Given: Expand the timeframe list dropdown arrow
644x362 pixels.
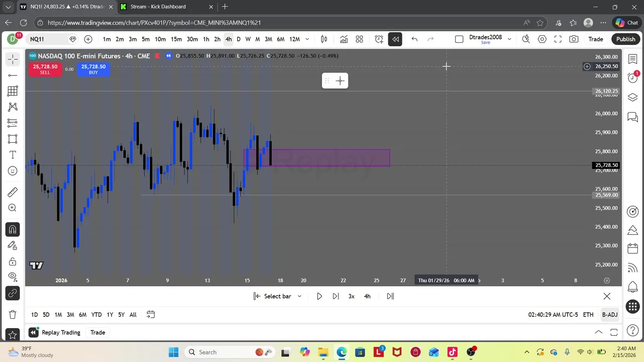Looking at the screenshot, I should coord(307,39).
